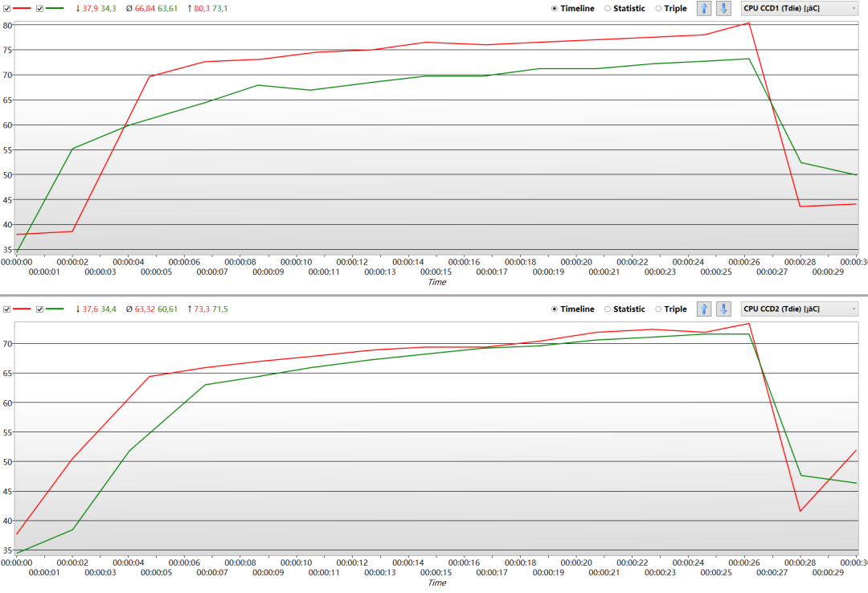Click the up arrow icon in CCD1 panel

coord(704,8)
